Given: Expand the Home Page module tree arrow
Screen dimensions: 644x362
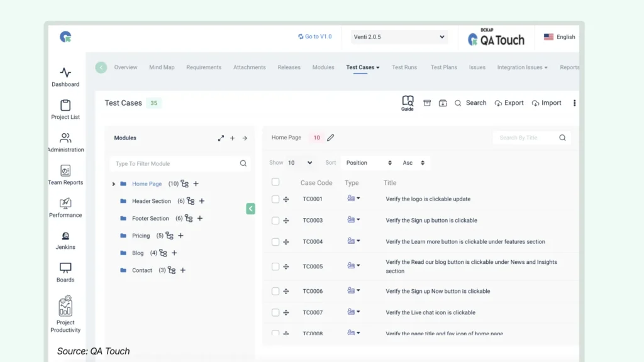Looking at the screenshot, I should coord(114,184).
